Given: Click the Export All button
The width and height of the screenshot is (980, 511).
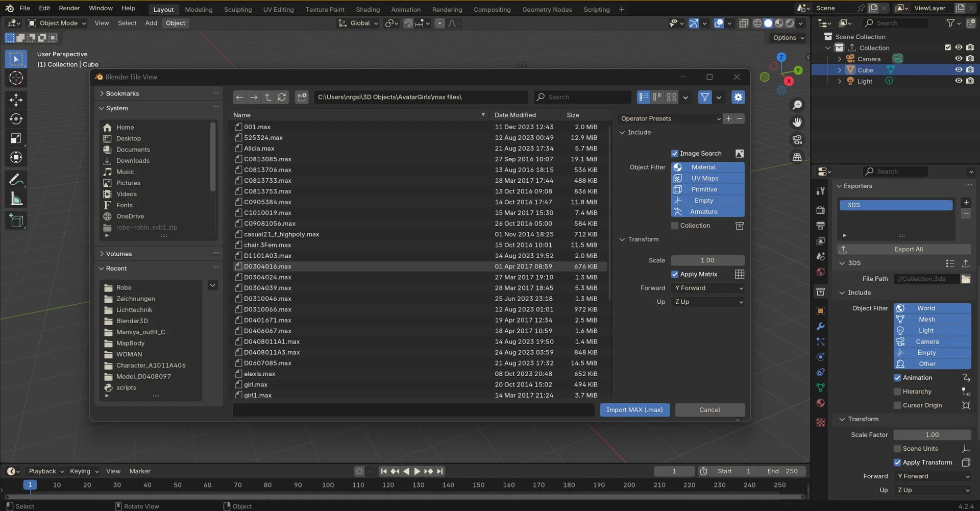Looking at the screenshot, I should 904,249.
